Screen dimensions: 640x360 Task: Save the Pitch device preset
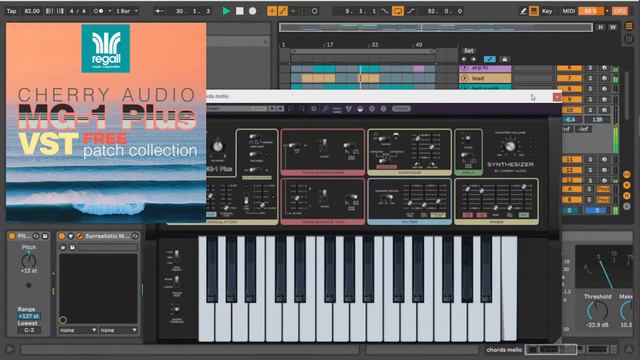coord(45,236)
